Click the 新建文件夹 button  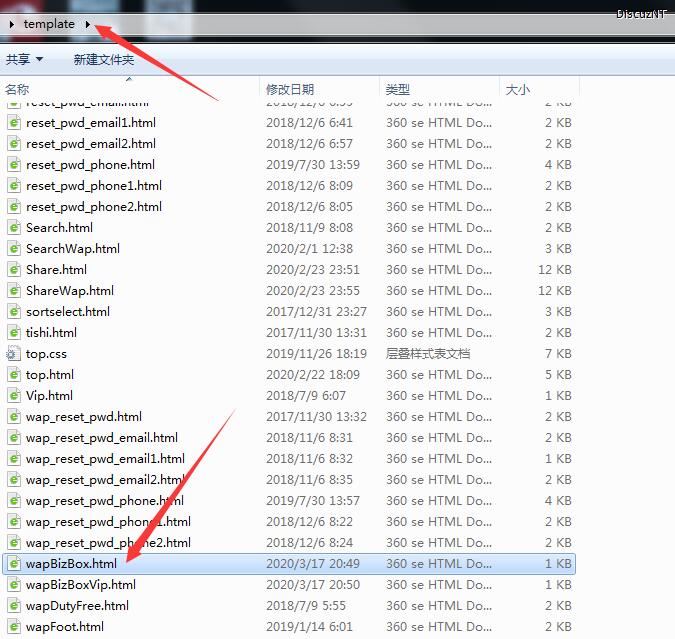[103, 60]
